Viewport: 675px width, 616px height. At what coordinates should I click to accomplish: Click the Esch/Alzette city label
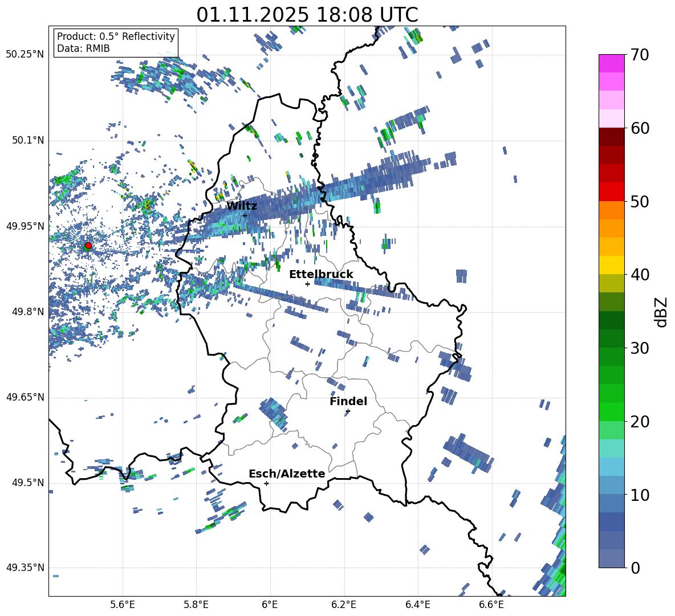pyautogui.click(x=287, y=474)
